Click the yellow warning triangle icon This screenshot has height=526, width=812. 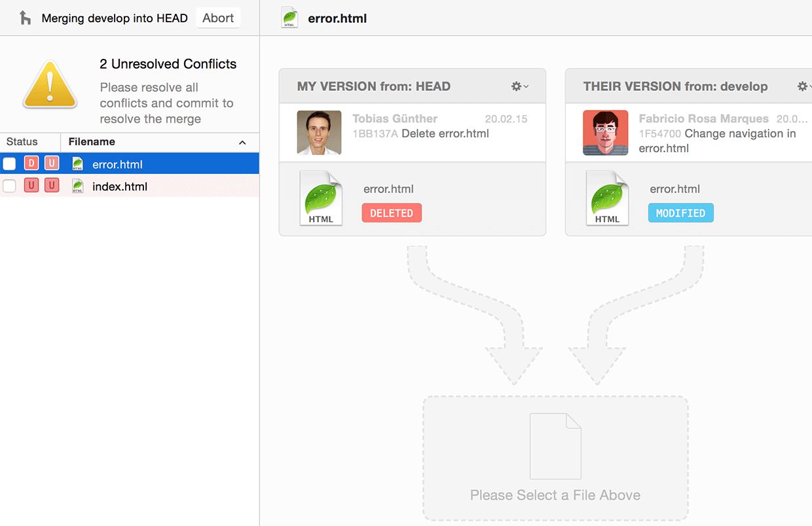50,84
